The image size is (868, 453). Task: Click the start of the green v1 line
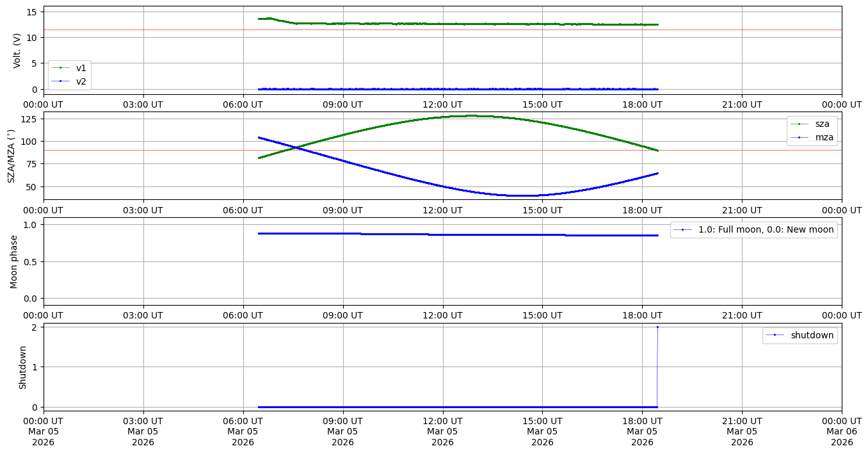click(259, 19)
